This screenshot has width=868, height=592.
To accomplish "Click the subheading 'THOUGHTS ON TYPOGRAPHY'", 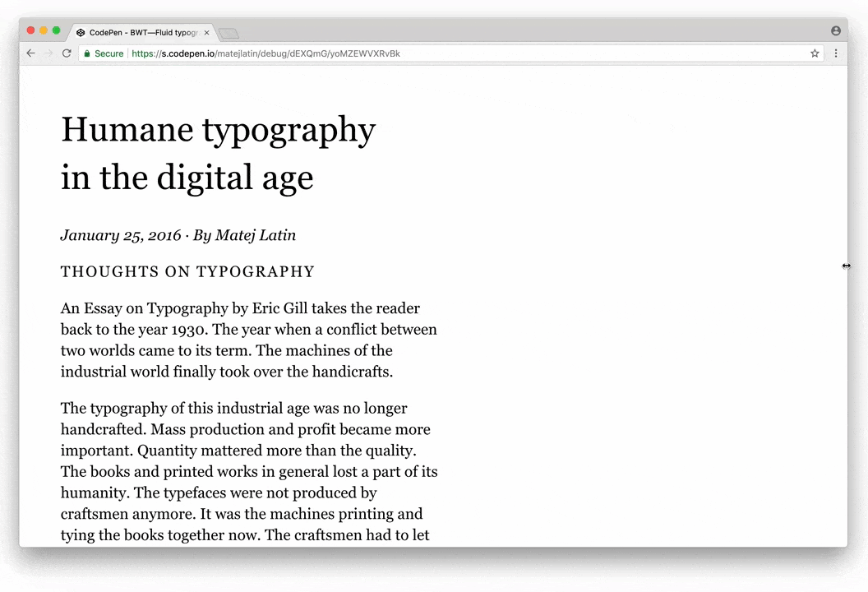I will pyautogui.click(x=187, y=271).
